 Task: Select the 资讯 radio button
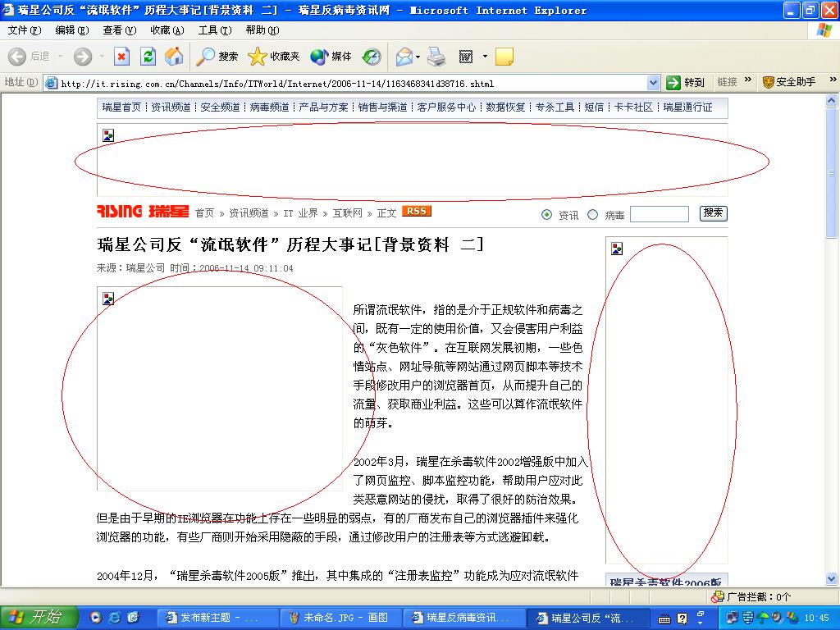(547, 215)
